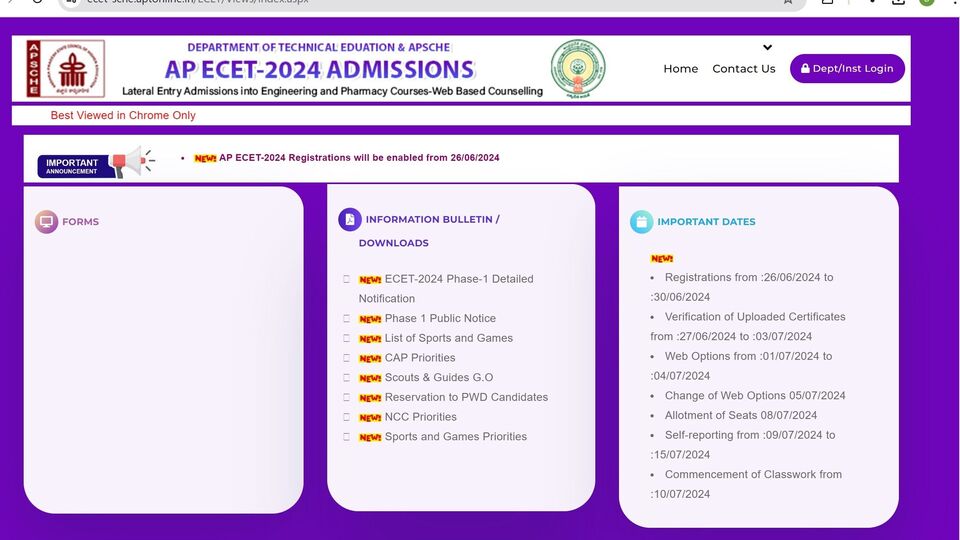Open CAP Priorities document

pyautogui.click(x=420, y=358)
